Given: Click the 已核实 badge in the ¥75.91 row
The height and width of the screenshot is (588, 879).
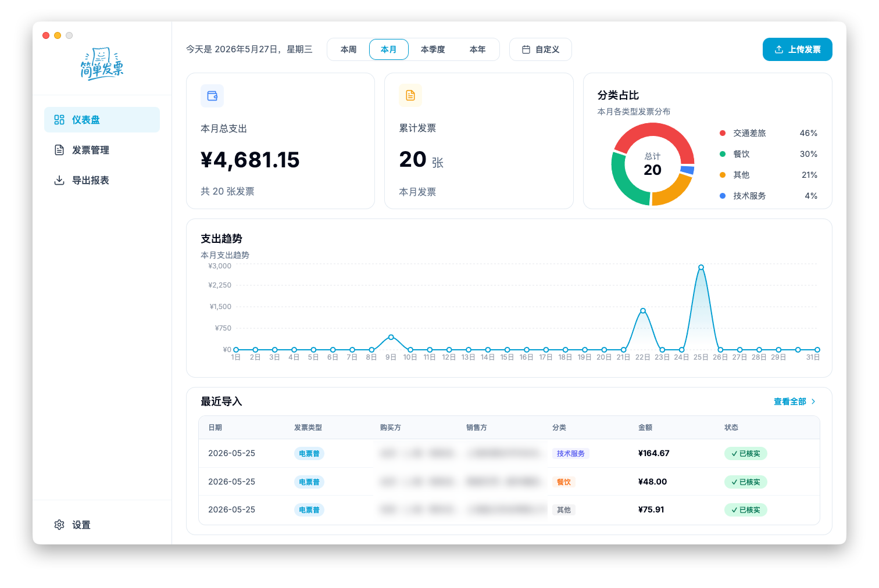Looking at the screenshot, I should click(x=746, y=510).
